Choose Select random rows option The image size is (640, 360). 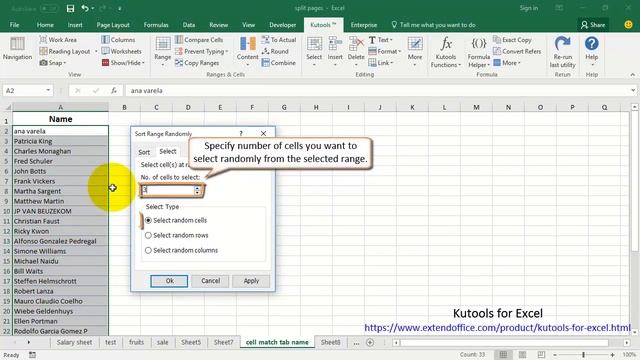point(177,236)
